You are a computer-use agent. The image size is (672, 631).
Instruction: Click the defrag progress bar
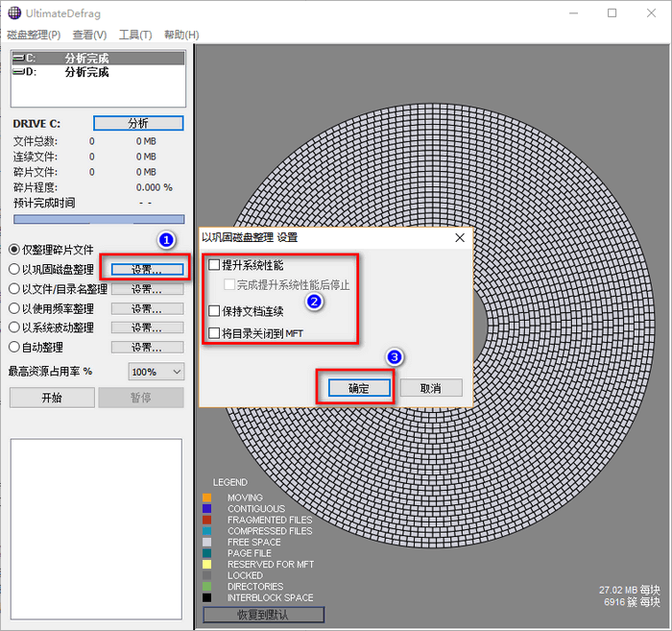tap(99, 220)
